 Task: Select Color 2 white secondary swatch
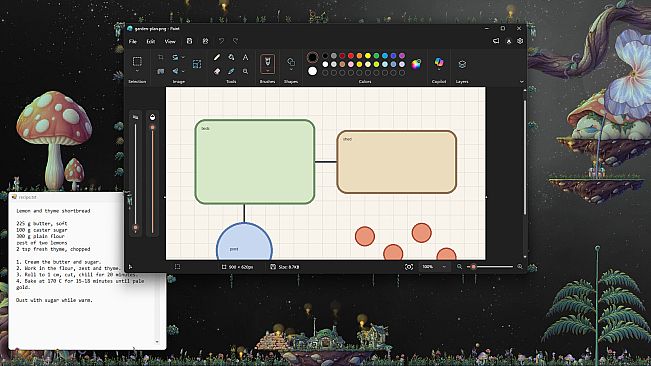tap(313, 71)
